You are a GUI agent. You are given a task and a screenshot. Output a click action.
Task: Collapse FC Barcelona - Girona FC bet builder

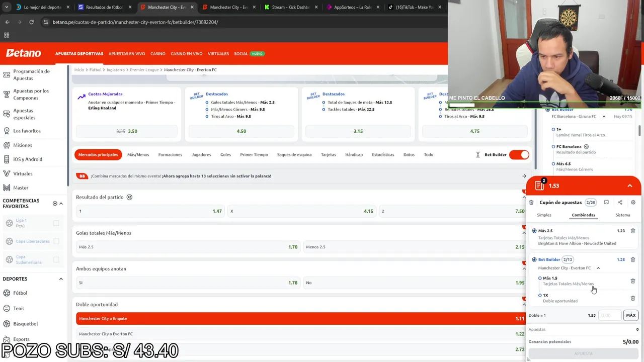pos(604,117)
